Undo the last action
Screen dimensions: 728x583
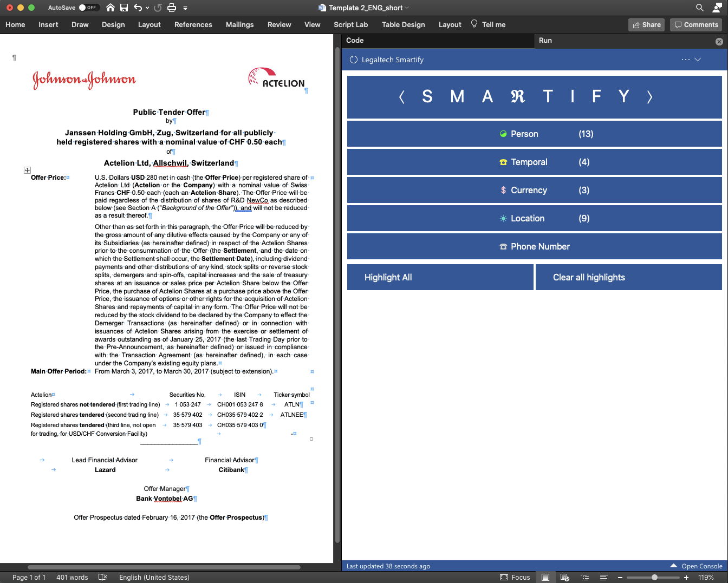[138, 8]
